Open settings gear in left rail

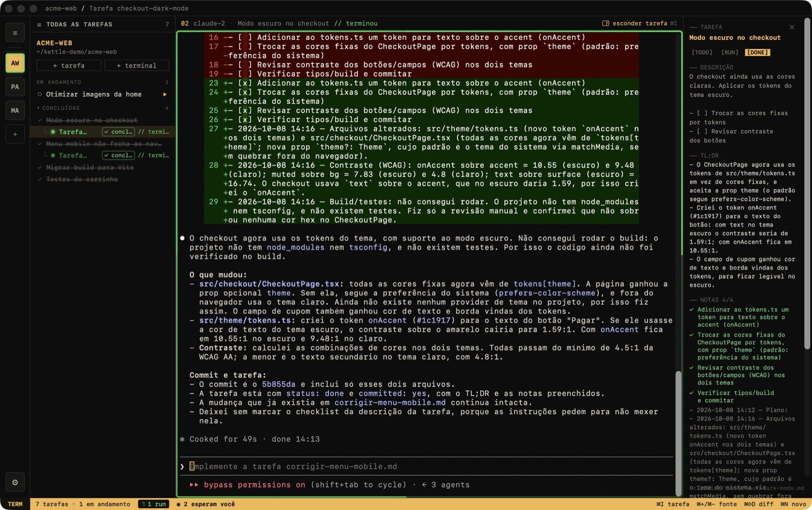(15, 483)
